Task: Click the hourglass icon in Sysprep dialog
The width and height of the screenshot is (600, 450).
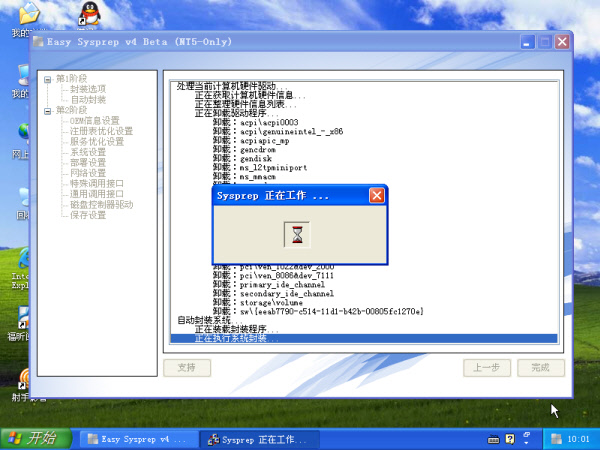Action: (x=297, y=235)
